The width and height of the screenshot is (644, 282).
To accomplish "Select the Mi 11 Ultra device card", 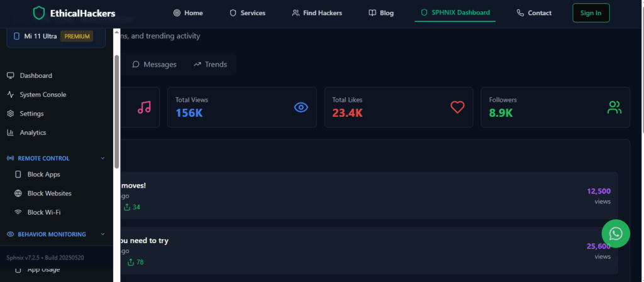I will [x=56, y=37].
